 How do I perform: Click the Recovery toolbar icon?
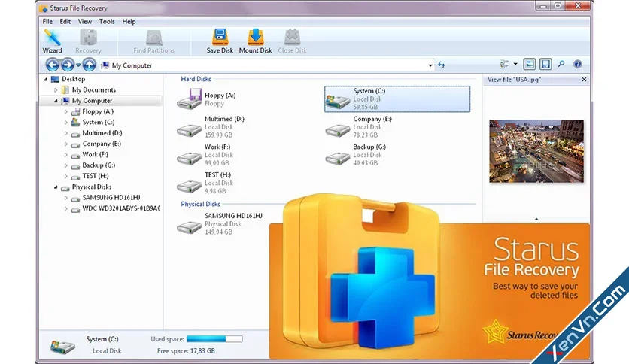point(88,41)
